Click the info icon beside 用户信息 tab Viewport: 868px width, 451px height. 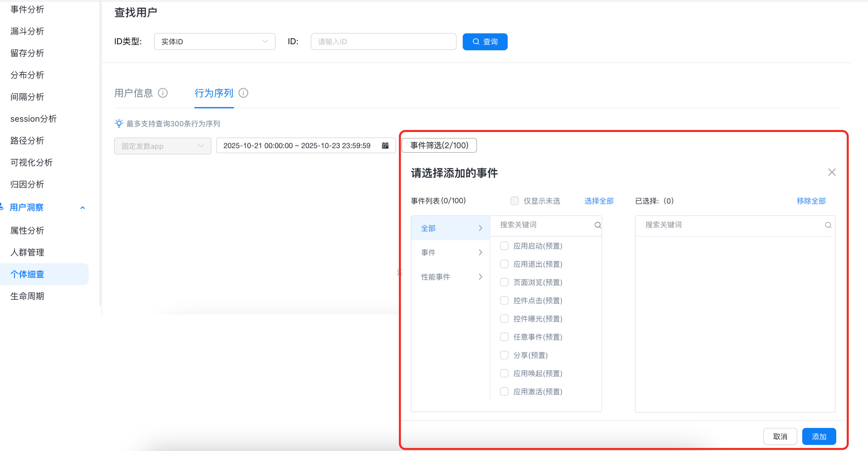click(x=163, y=93)
